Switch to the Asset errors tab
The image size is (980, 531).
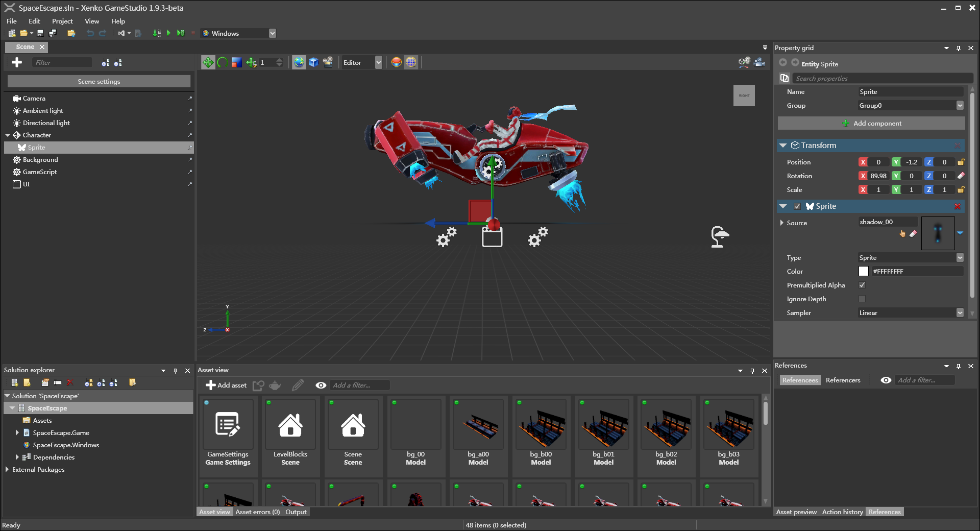pos(257,512)
